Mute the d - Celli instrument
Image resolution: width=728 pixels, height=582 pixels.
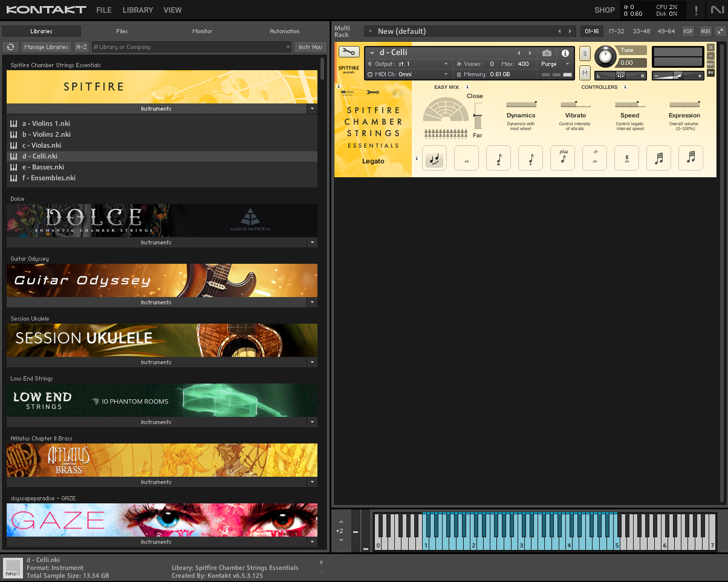click(585, 73)
